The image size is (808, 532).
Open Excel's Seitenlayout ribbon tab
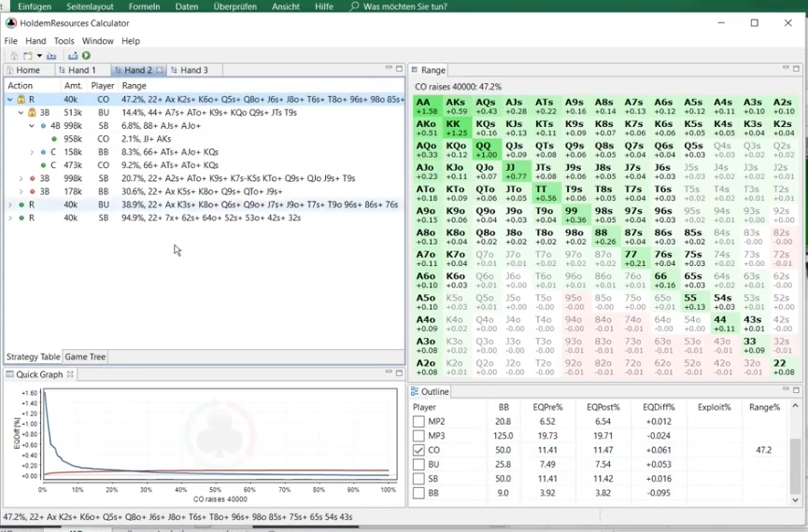click(x=90, y=7)
